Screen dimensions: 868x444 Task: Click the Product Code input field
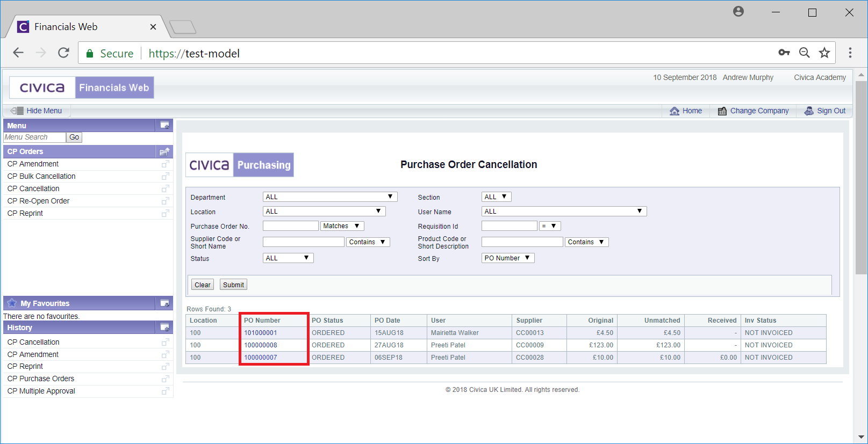[522, 242]
